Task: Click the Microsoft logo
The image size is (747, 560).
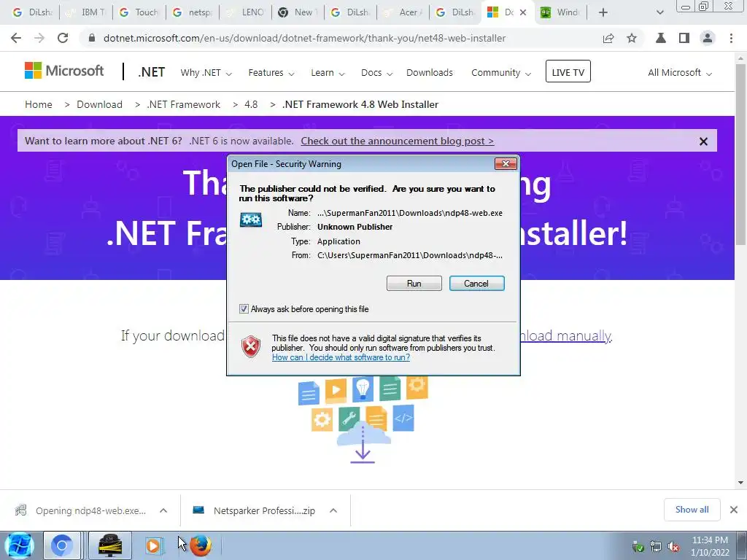Action: point(64,71)
